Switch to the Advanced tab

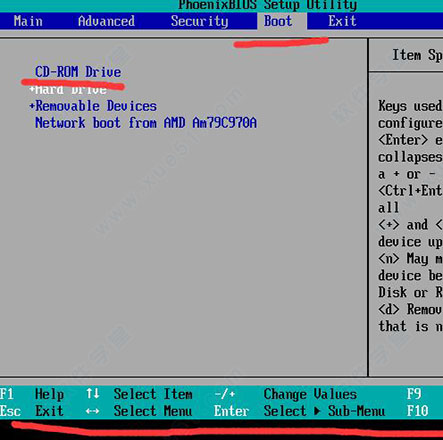(106, 21)
